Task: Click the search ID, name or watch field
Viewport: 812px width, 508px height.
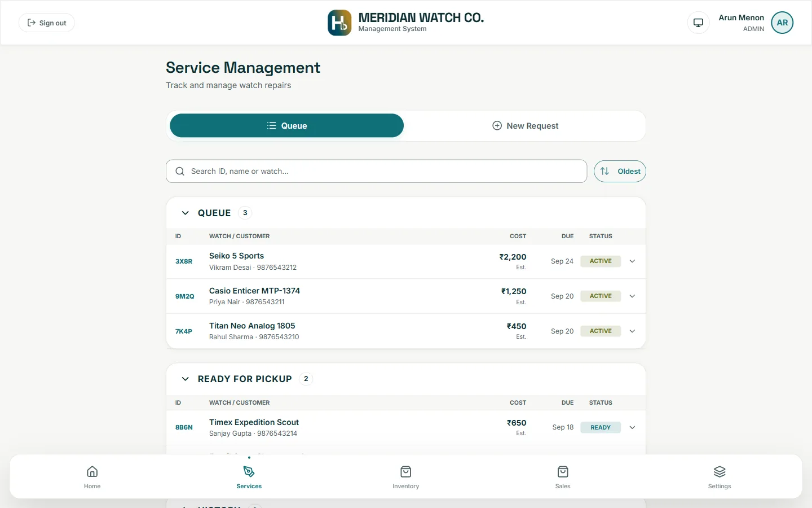Action: 376,171
